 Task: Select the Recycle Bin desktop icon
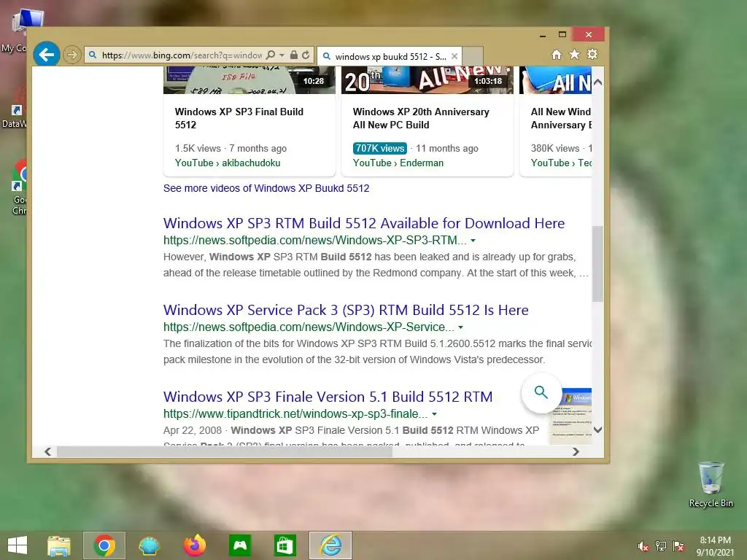point(711,484)
